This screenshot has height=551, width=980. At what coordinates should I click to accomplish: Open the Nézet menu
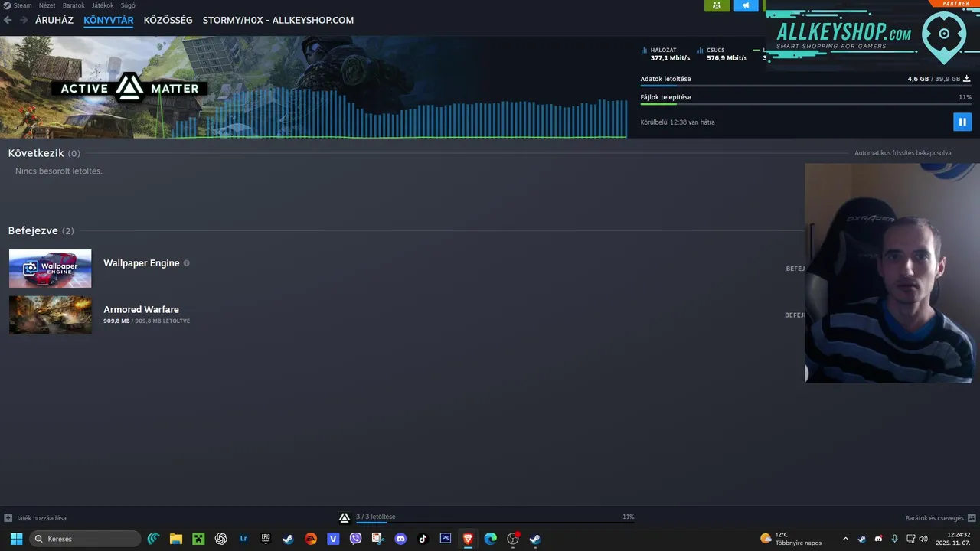(47, 5)
